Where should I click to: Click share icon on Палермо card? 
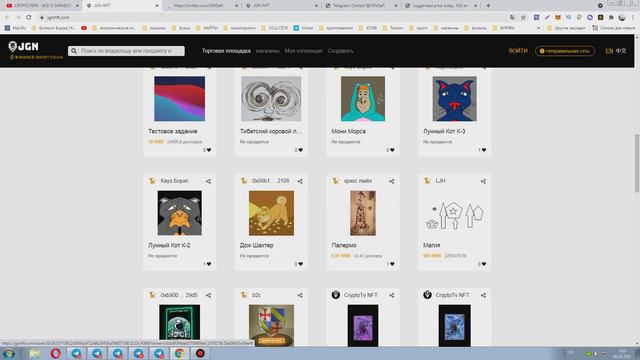[391, 181]
